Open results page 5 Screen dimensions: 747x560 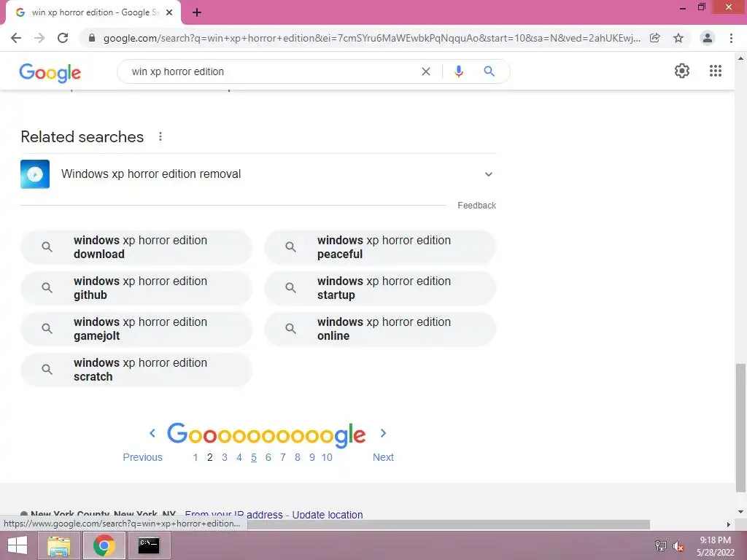point(254,457)
